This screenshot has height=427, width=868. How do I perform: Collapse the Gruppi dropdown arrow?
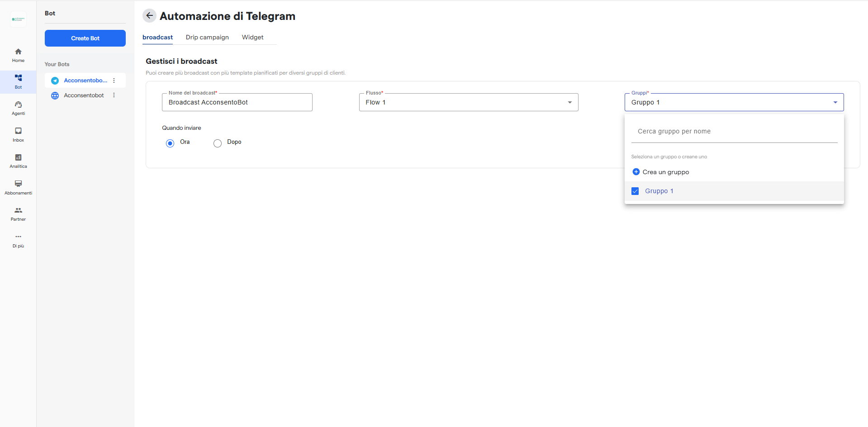pos(835,103)
